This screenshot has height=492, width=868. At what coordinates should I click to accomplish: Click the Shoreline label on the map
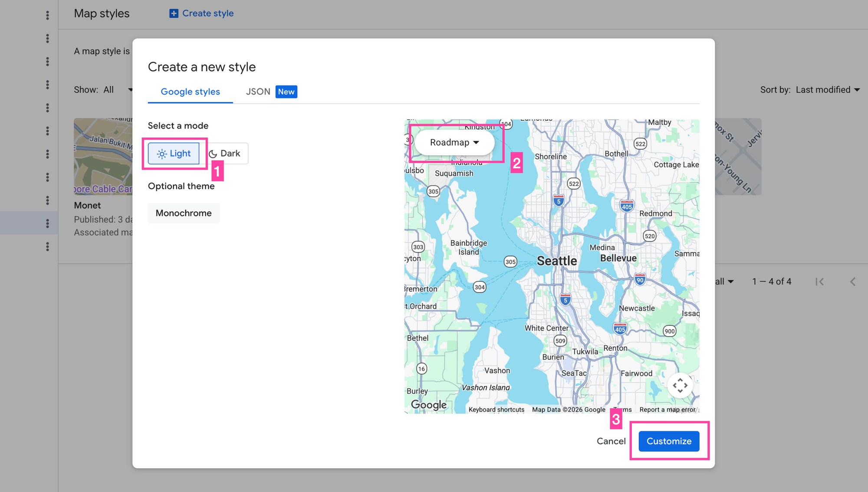coord(551,157)
